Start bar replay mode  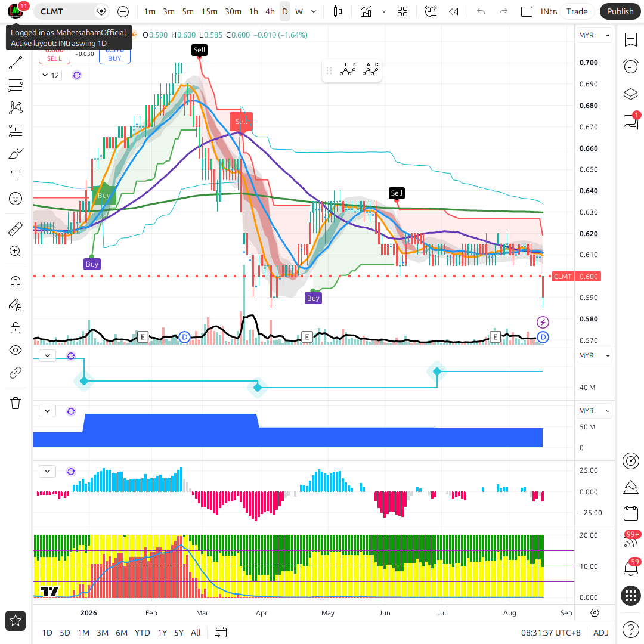click(453, 11)
